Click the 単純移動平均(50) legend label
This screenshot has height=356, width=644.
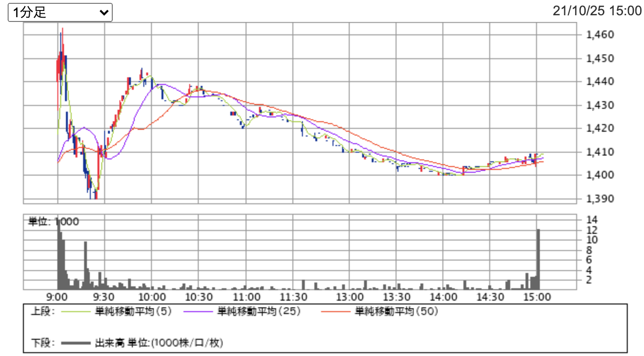point(397,312)
